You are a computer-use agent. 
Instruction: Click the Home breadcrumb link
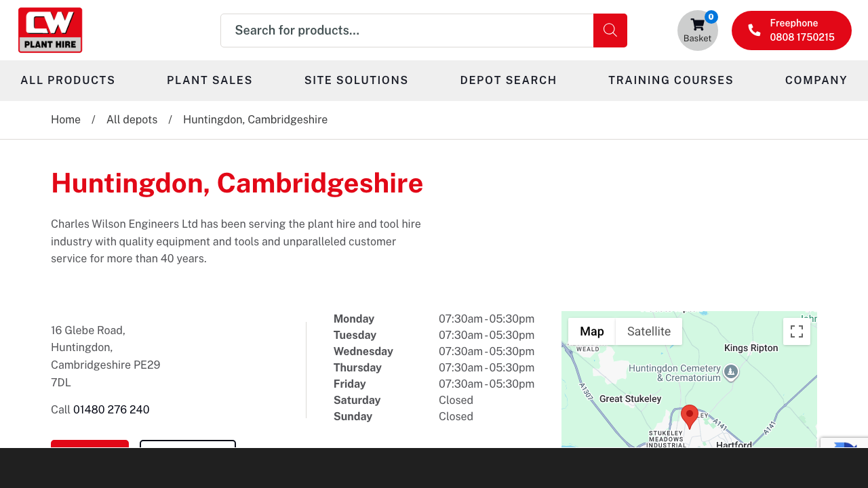66,119
